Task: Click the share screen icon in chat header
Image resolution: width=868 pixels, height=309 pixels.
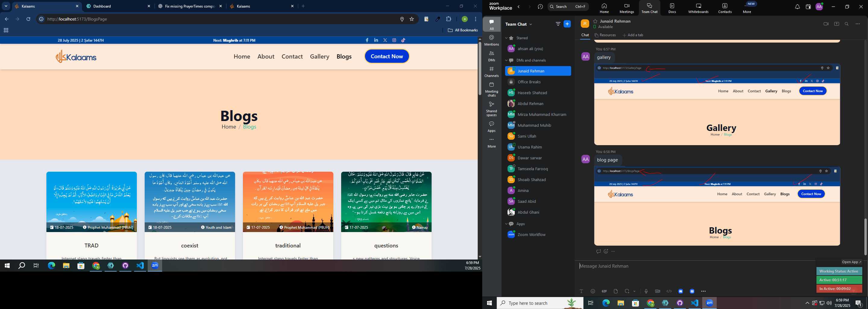Action: coord(836,24)
